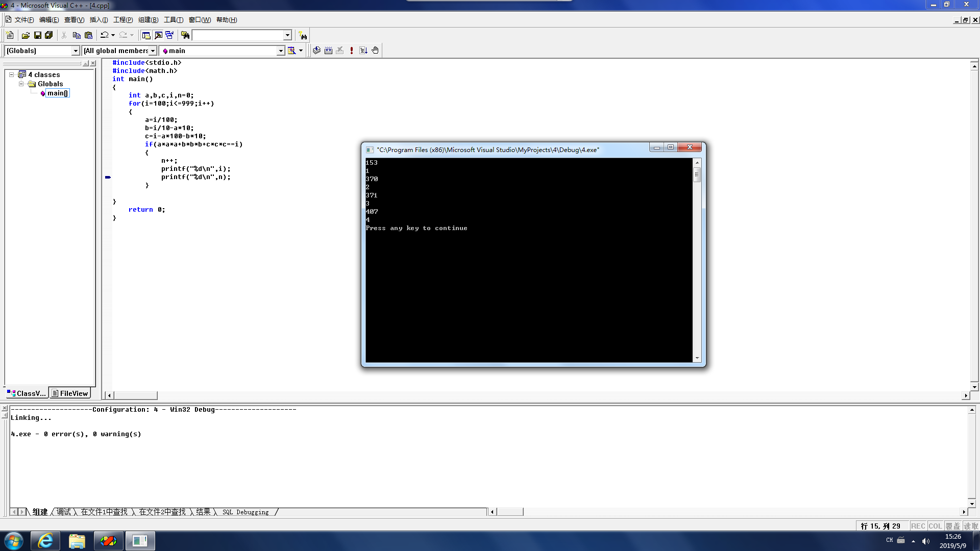Viewport: 980px width, 551px height.
Task: Toggle the Workspace window button
Action: [146, 35]
